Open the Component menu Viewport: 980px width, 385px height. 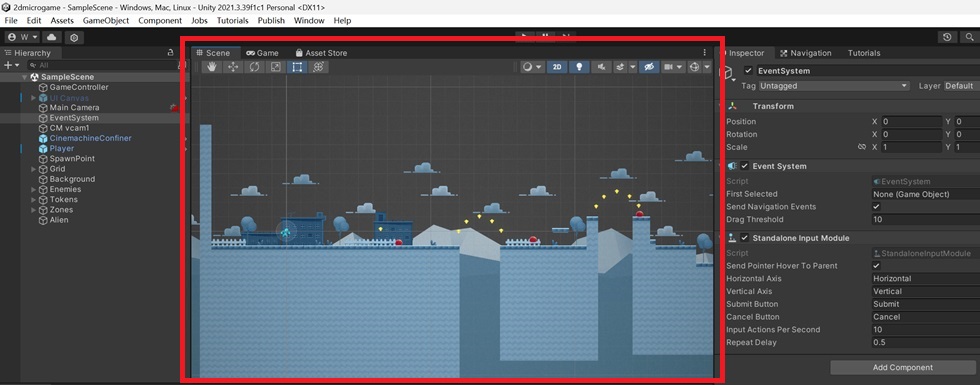click(160, 21)
